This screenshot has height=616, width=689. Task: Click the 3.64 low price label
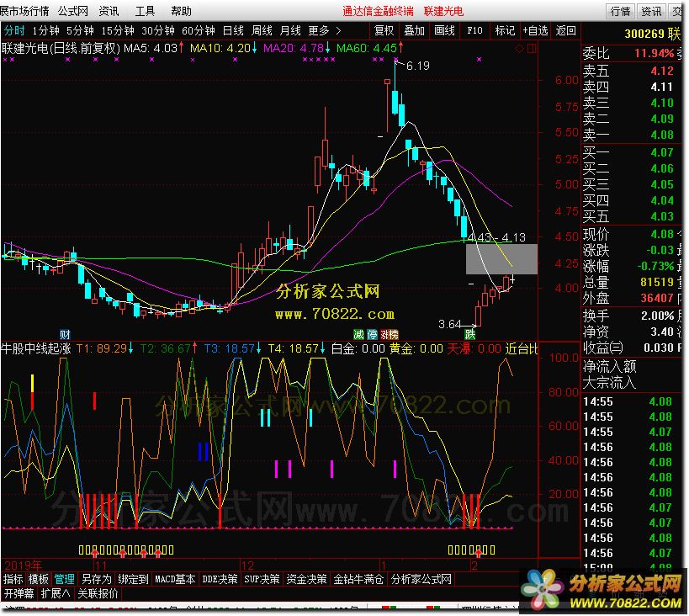pos(449,325)
